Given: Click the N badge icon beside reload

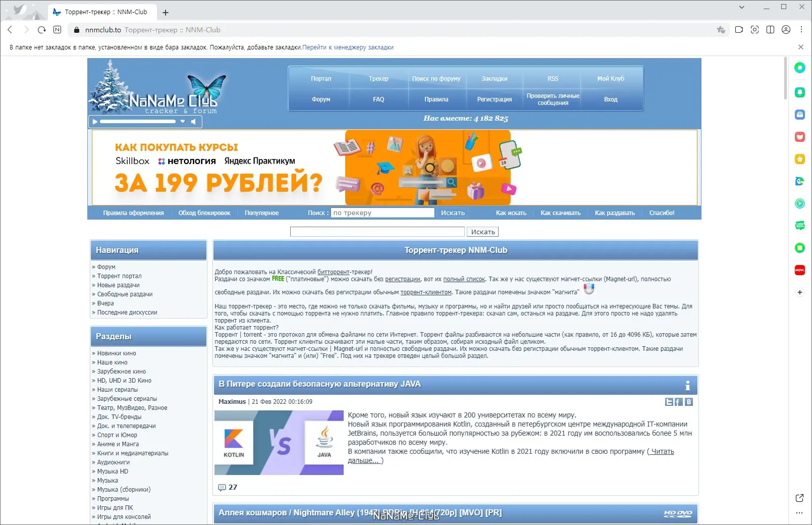Looking at the screenshot, I should pyautogui.click(x=58, y=30).
